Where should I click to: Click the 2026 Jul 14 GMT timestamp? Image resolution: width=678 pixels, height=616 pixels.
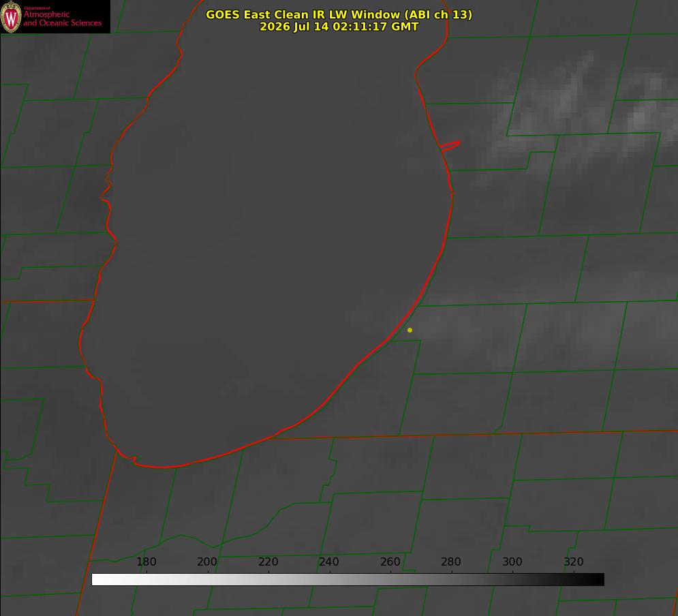[339, 27]
